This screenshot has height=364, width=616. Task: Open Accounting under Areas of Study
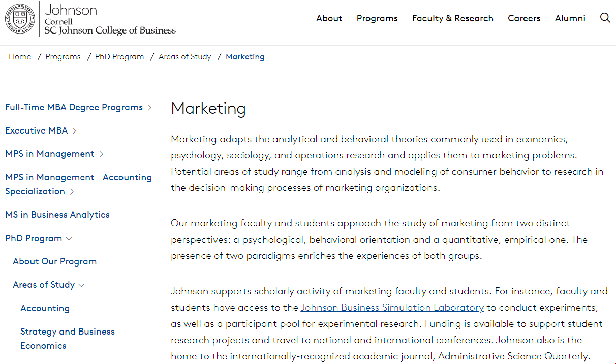[x=45, y=308]
